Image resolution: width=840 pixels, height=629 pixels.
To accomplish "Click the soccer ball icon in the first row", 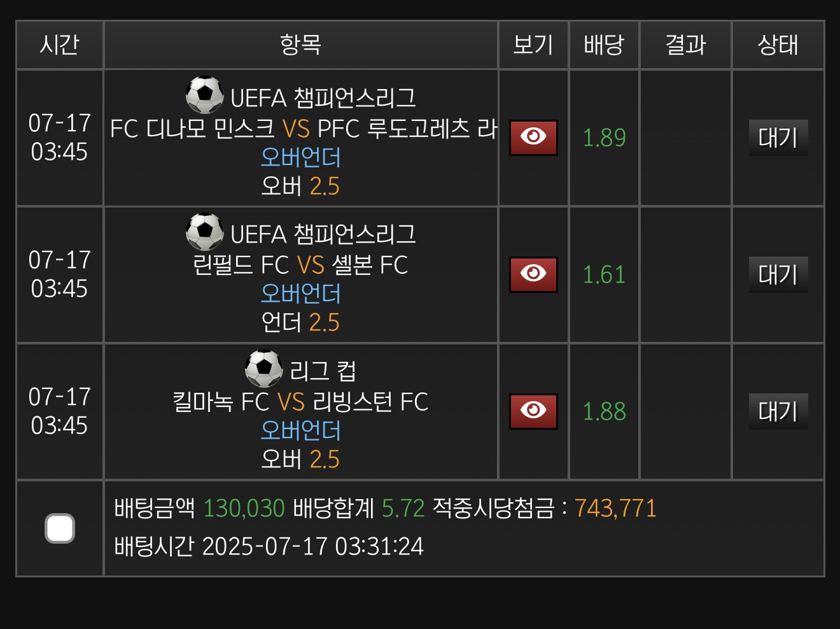I will tap(205, 95).
